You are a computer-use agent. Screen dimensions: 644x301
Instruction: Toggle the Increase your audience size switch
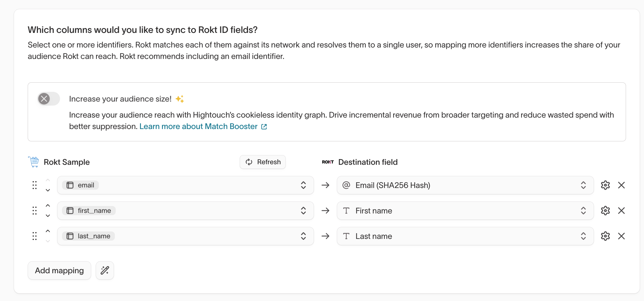(49, 99)
